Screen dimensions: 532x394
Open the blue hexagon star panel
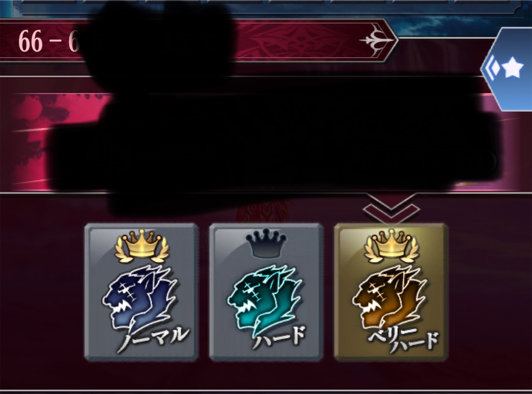507,69
